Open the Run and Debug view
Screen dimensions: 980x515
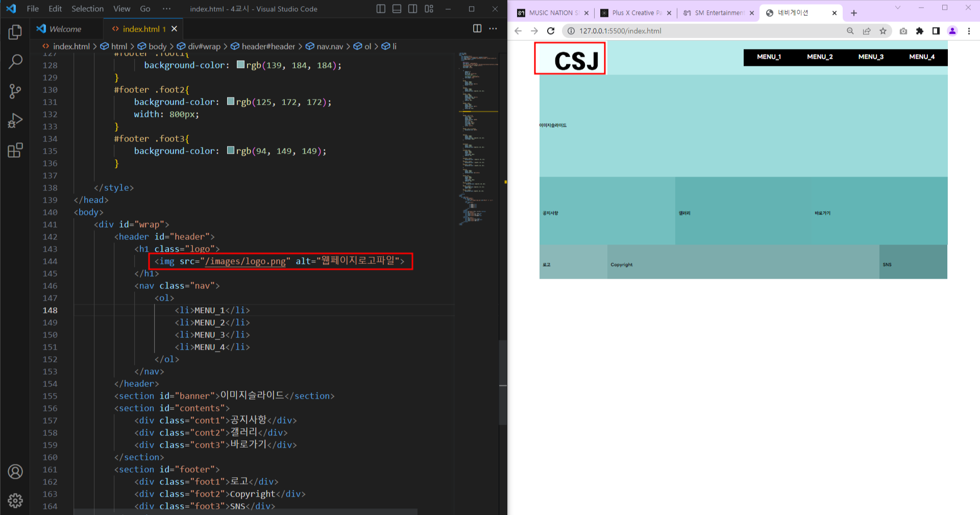pyautogui.click(x=15, y=121)
